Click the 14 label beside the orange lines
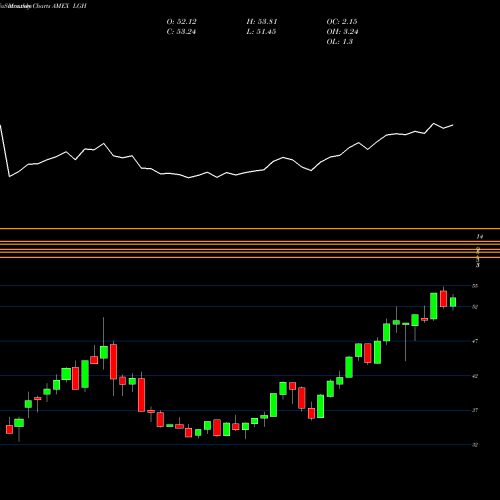The image size is (500, 500). click(x=479, y=236)
